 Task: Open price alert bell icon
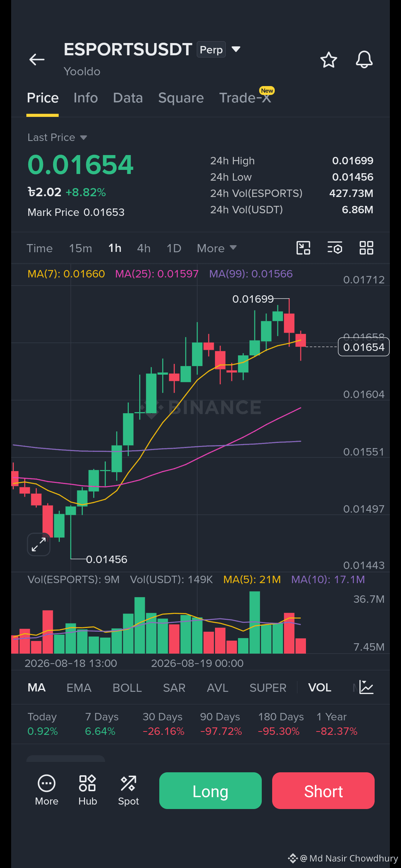364,59
